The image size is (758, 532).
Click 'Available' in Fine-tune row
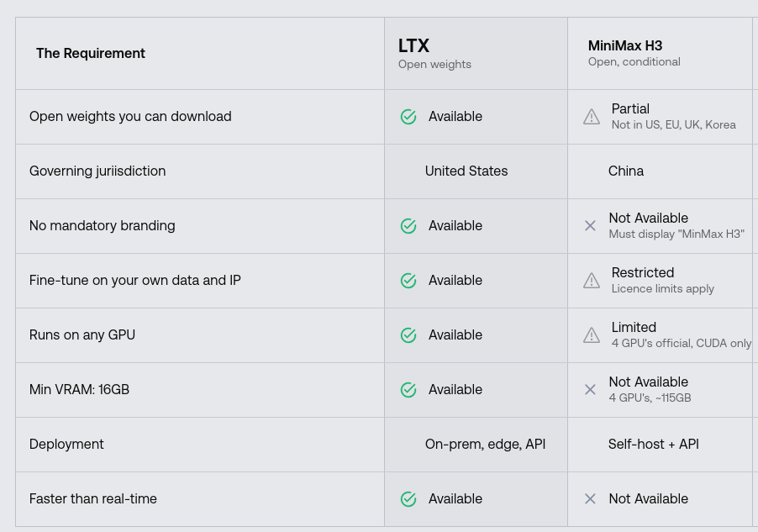click(455, 281)
